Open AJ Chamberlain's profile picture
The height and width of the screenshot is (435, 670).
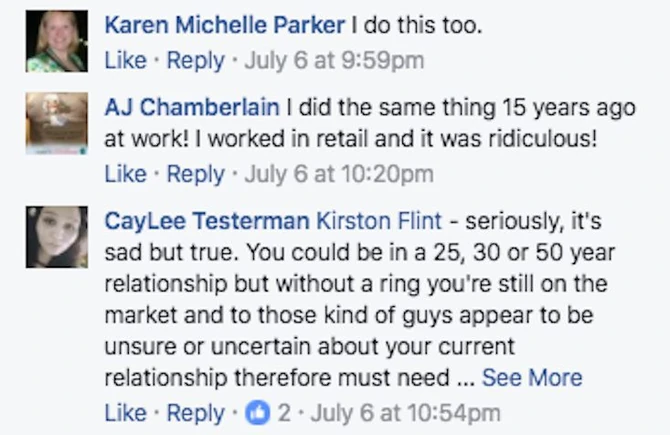56,124
